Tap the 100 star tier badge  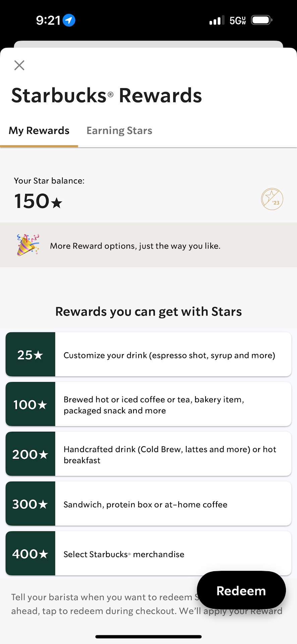[31, 404]
